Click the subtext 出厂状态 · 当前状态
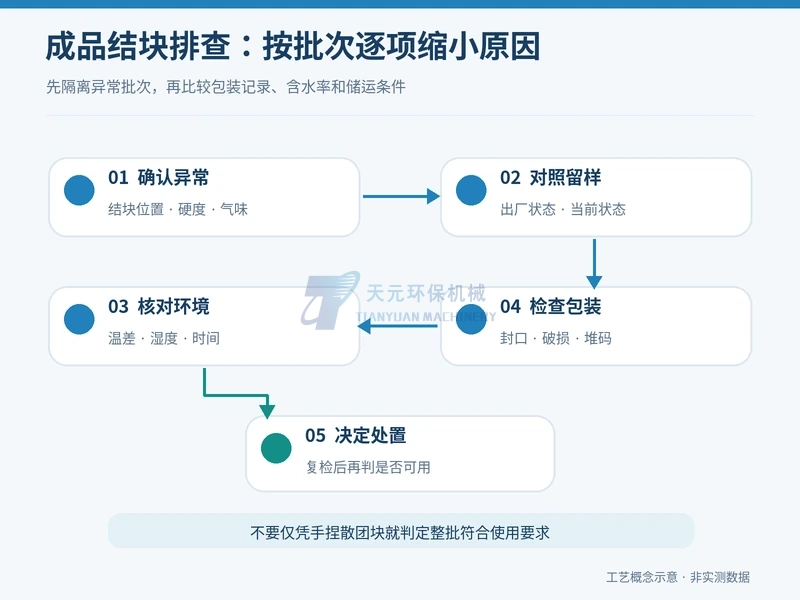 563,209
